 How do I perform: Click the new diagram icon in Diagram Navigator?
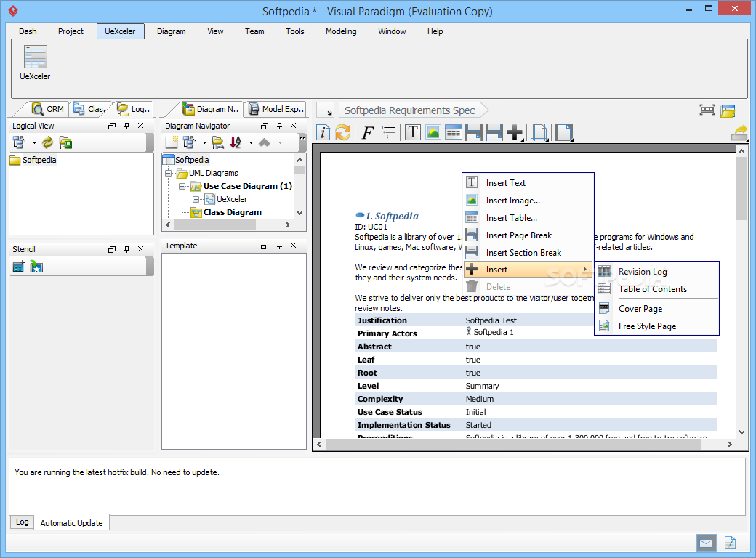click(x=172, y=142)
